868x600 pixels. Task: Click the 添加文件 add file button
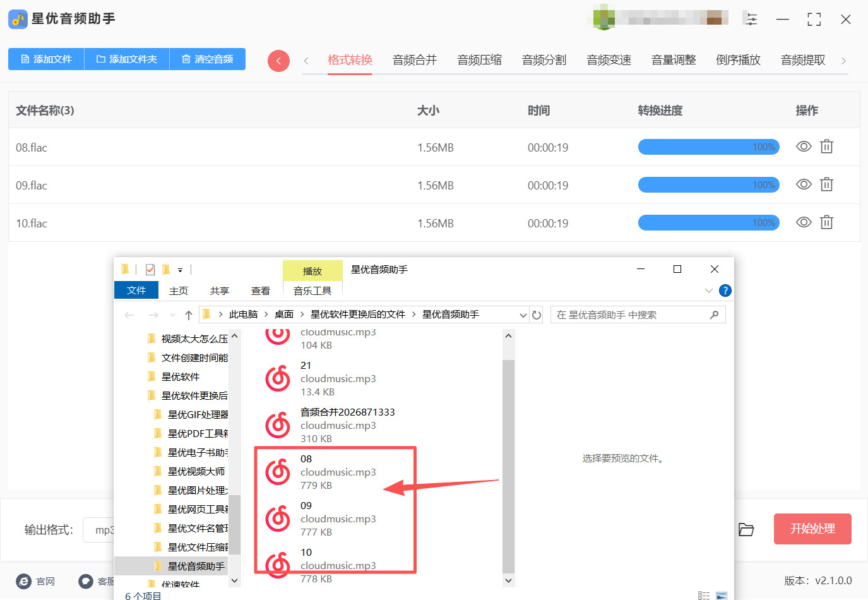pos(46,59)
